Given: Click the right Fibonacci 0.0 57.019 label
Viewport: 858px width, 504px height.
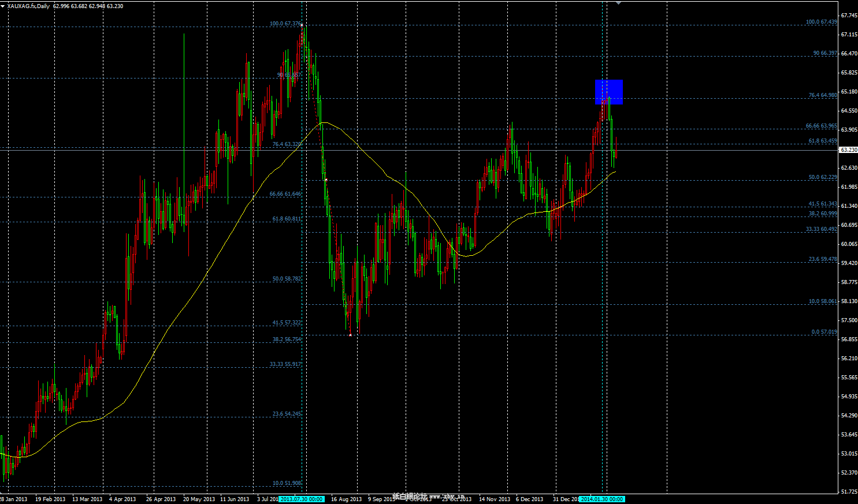Looking at the screenshot, I should click(824, 332).
